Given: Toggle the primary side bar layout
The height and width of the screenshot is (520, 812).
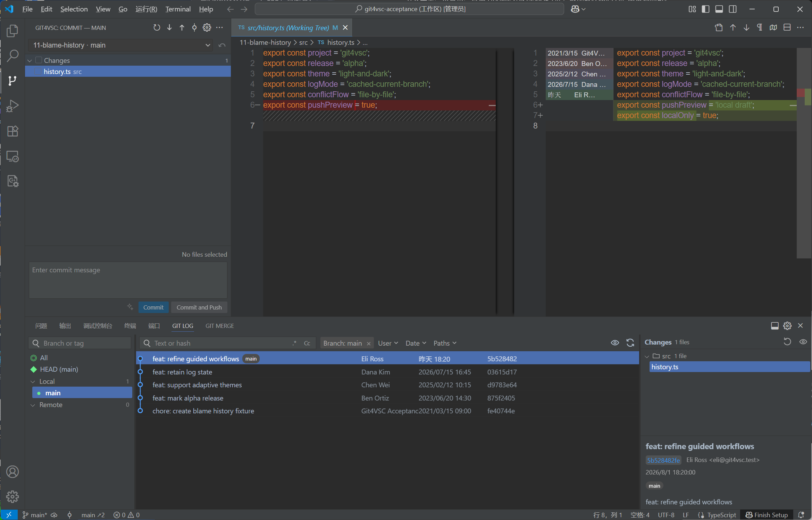Looking at the screenshot, I should pyautogui.click(x=705, y=9).
